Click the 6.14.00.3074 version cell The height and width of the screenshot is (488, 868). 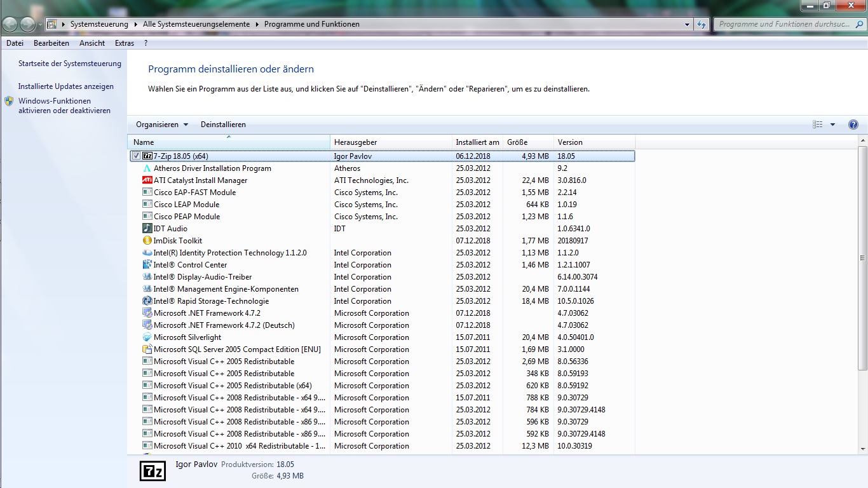(578, 277)
